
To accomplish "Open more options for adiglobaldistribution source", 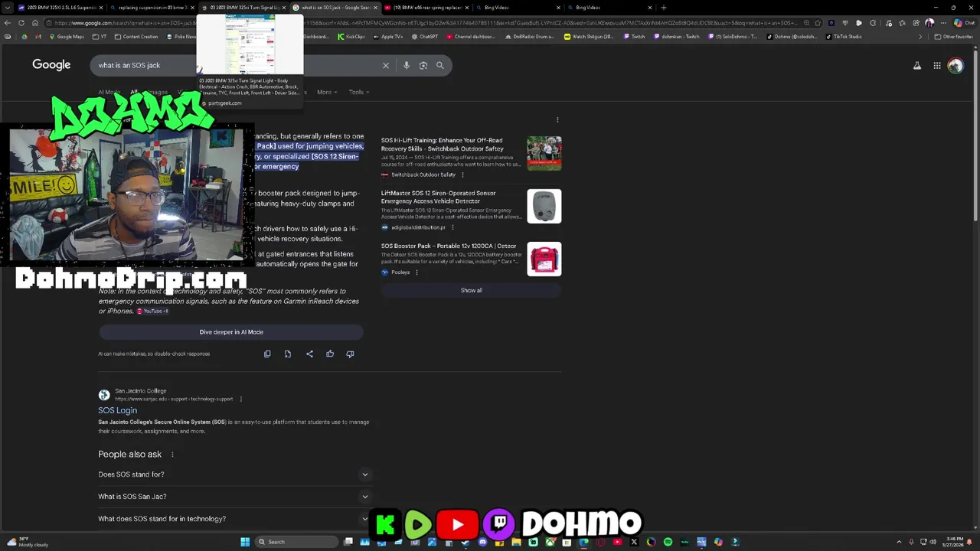I will click(452, 227).
